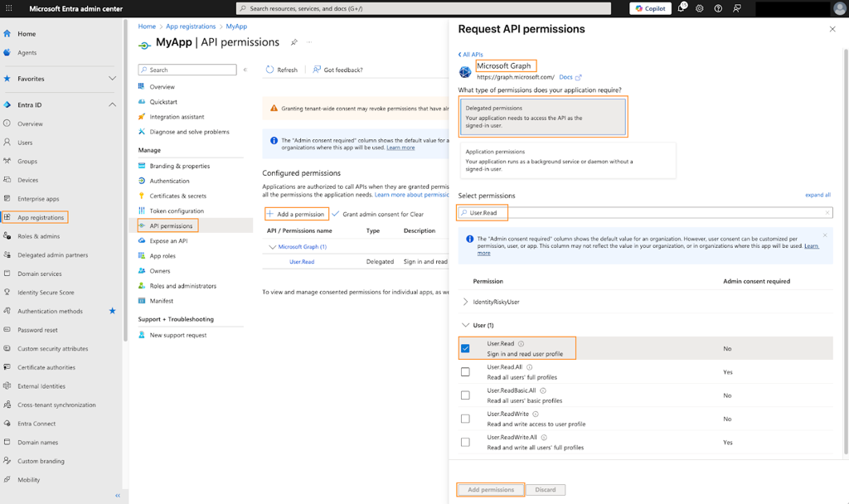This screenshot has width=849, height=504.
Task: Collapse the left navigation sidebar
Action: pyautogui.click(x=118, y=496)
